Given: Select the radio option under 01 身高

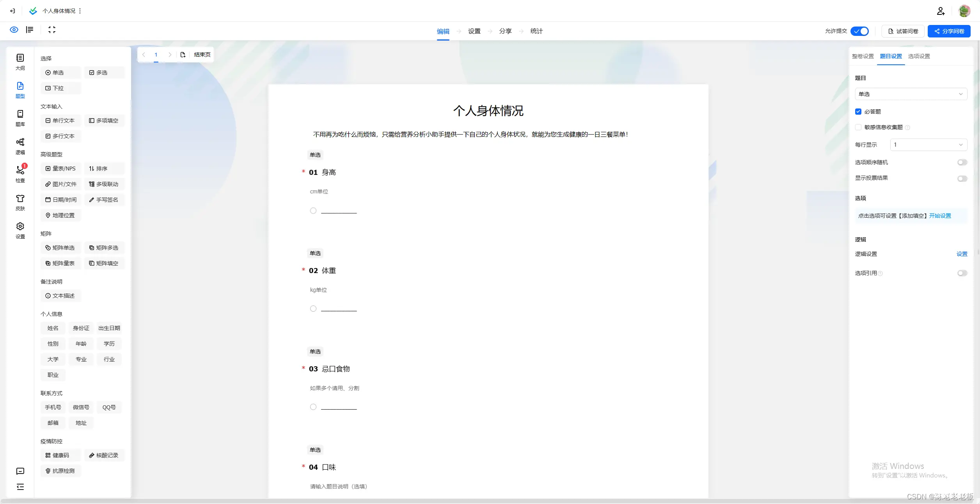Looking at the screenshot, I should coord(313,211).
